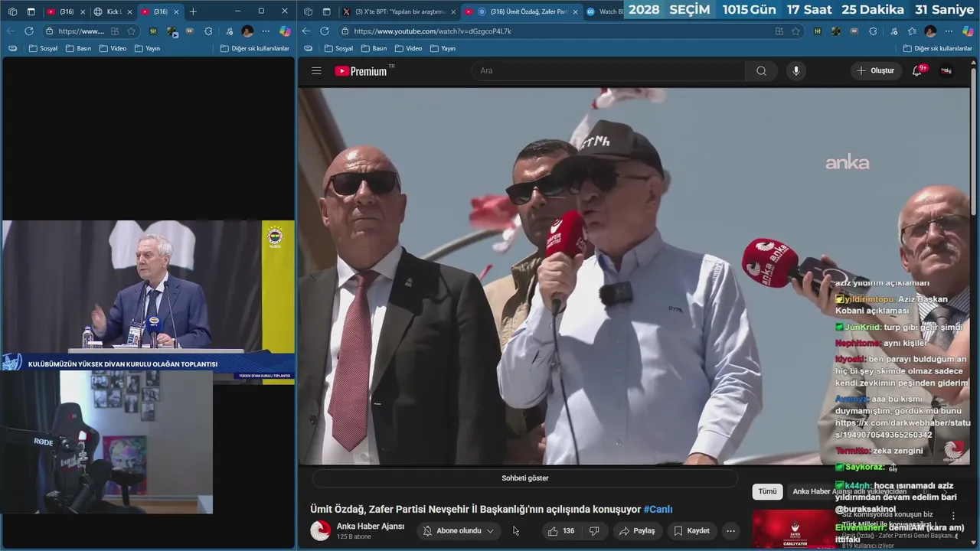Expand the Abone olundu subscription dropdown

coord(459,530)
